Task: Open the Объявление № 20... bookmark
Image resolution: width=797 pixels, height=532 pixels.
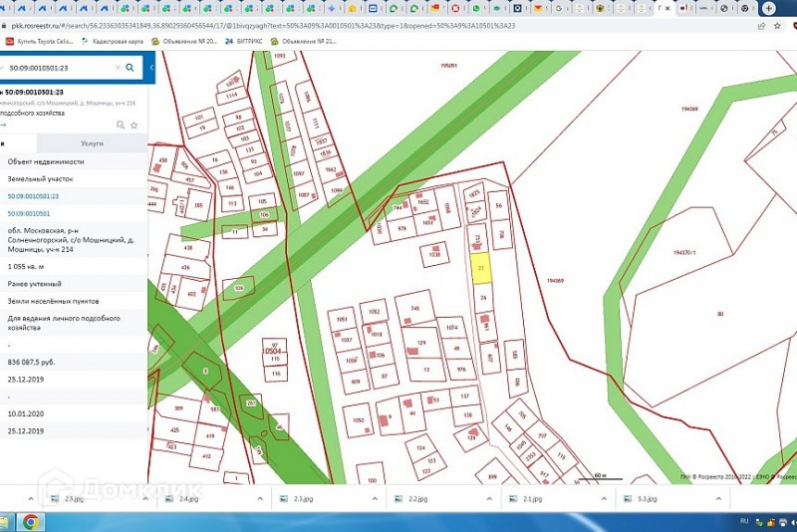Action: [x=184, y=41]
